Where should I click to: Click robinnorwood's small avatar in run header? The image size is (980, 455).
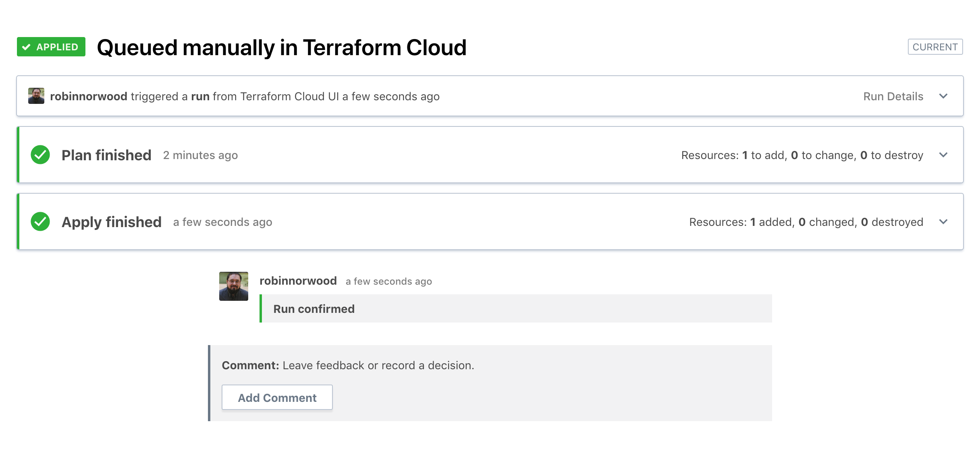click(36, 96)
